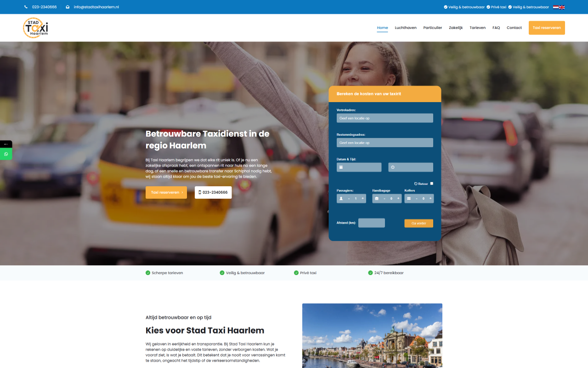Open the Home menu item
The width and height of the screenshot is (588, 368).
point(382,28)
